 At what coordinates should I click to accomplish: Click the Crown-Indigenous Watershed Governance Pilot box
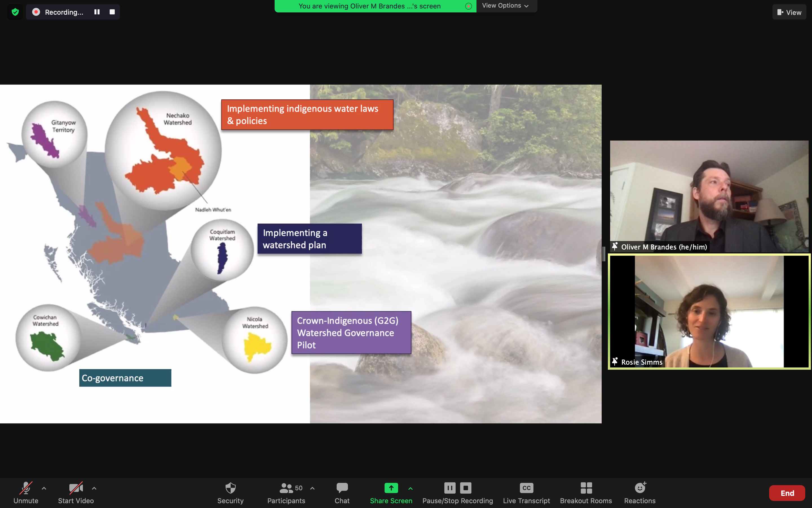(351, 333)
